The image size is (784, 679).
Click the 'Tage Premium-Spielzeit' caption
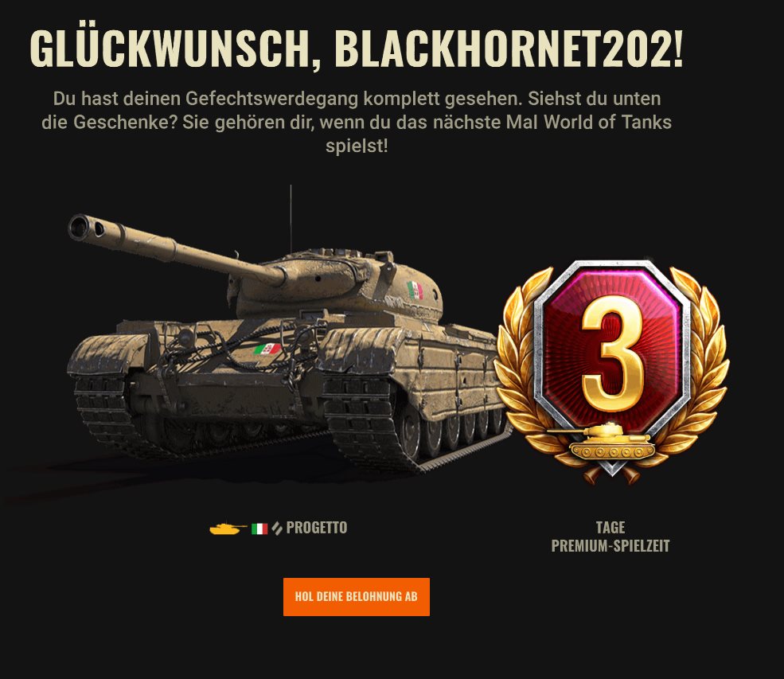pyautogui.click(x=610, y=537)
